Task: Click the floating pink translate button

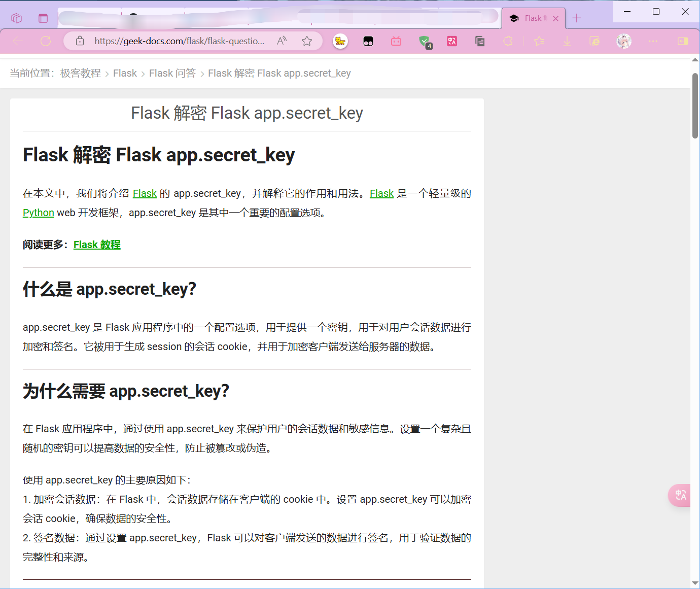Action: 680,495
